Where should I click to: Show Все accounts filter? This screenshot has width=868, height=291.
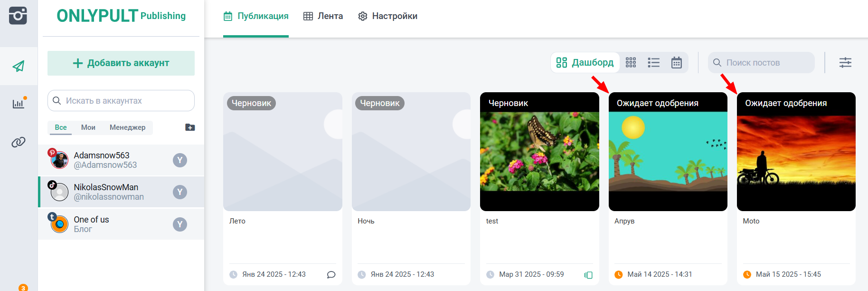[x=60, y=127]
